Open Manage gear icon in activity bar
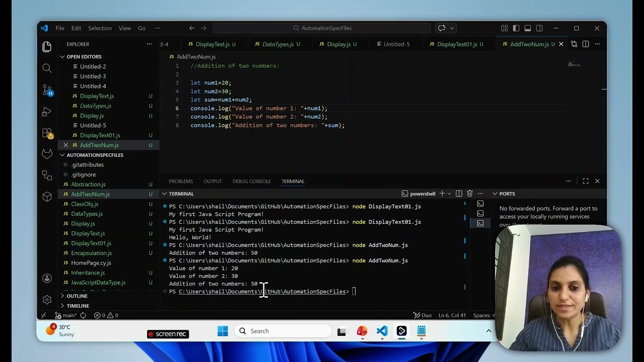This screenshot has width=644, height=362. tap(47, 300)
